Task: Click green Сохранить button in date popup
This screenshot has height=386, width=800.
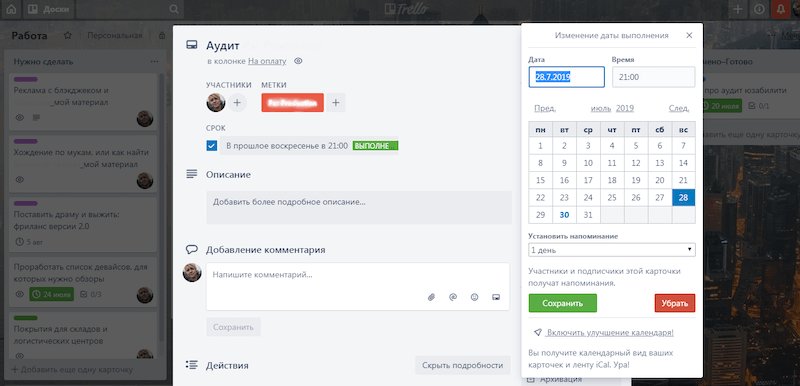Action: coord(563,303)
